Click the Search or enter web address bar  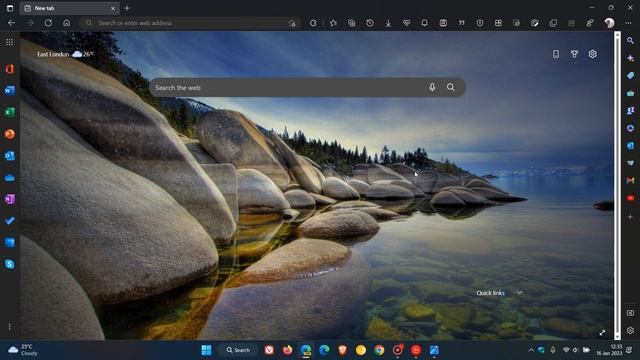click(x=190, y=23)
